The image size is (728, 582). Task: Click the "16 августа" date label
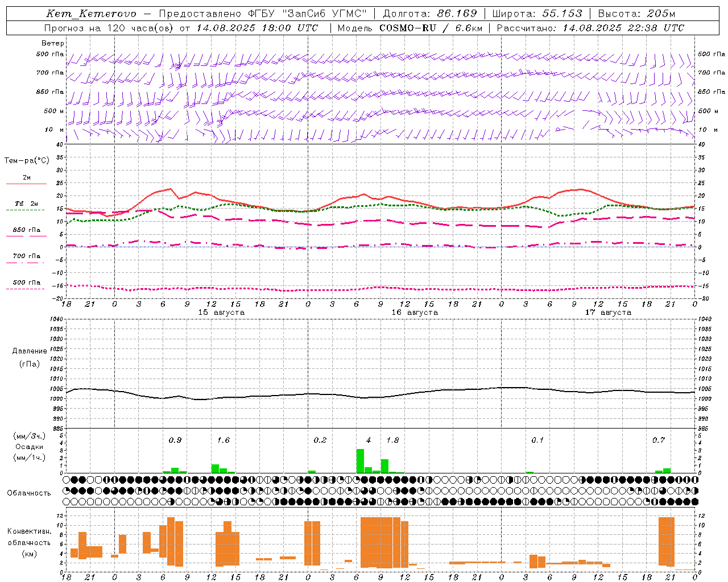coord(415,313)
